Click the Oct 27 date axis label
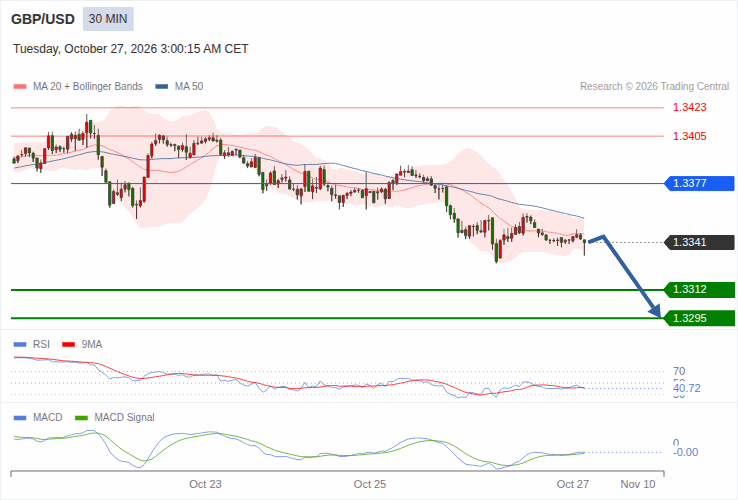 point(573,484)
